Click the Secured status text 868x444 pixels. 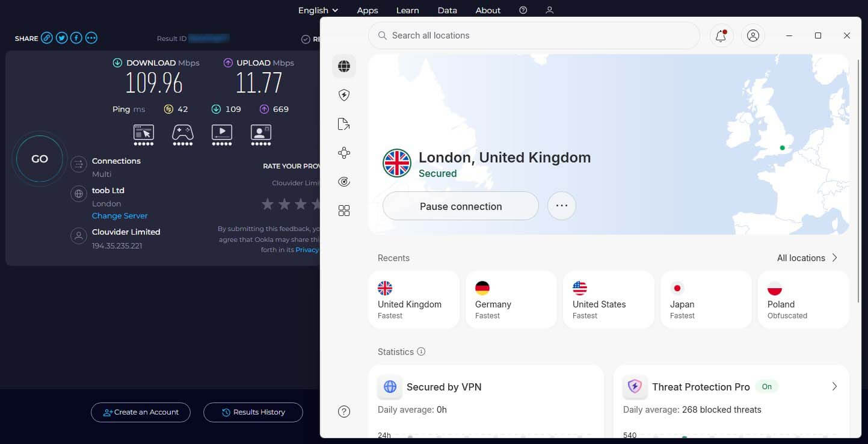(x=438, y=173)
